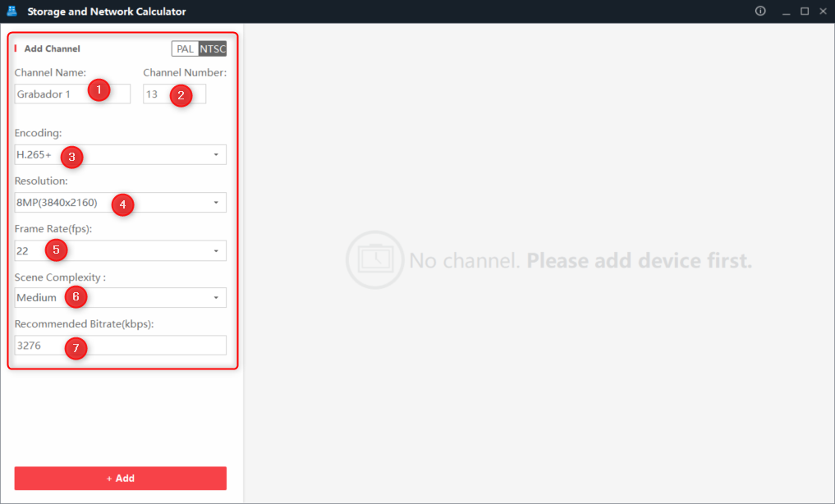
Task: Click the 'Resolution:' label
Action: (41, 181)
